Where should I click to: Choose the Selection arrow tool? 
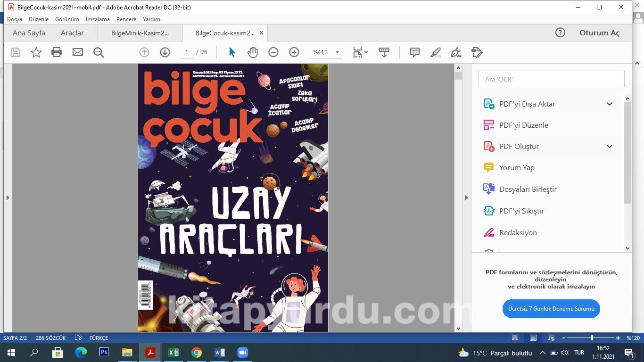point(232,52)
